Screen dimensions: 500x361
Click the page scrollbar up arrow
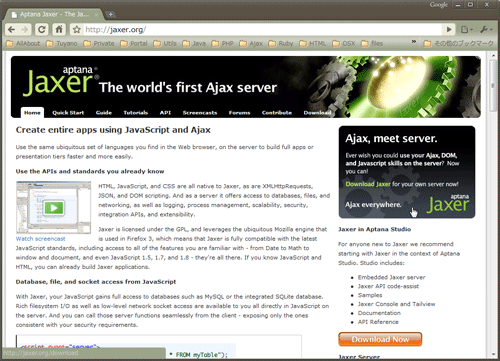(x=493, y=55)
